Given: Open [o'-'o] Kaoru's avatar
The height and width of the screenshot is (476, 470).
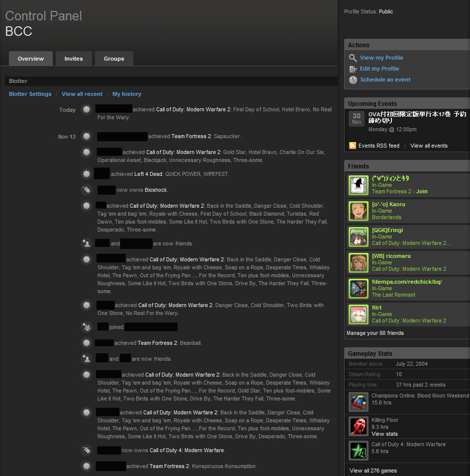Looking at the screenshot, I should 359,211.
